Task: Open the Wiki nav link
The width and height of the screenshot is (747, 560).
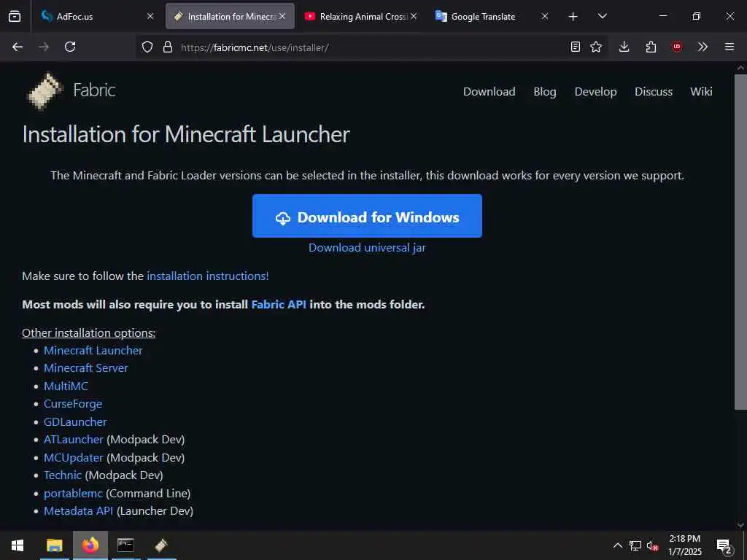Action: (x=701, y=91)
